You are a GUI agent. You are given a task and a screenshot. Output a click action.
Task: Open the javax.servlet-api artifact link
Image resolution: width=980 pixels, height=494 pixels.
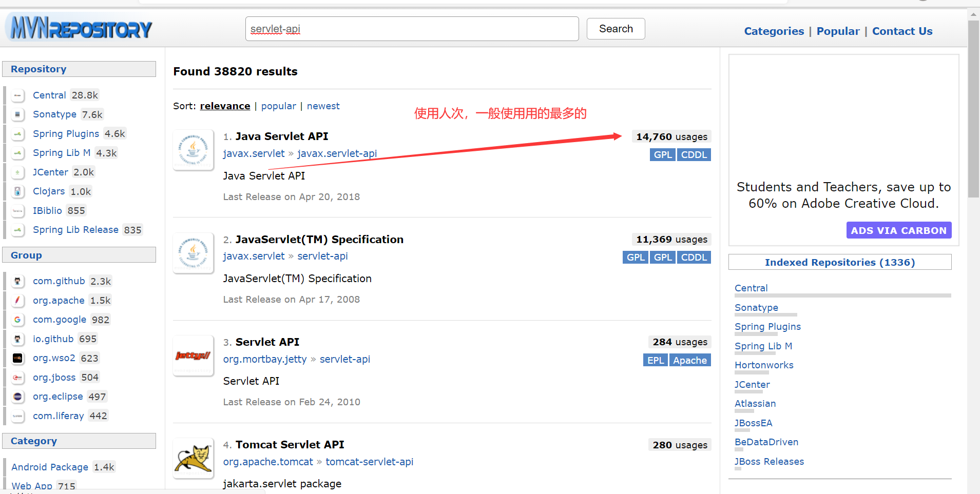click(x=337, y=153)
